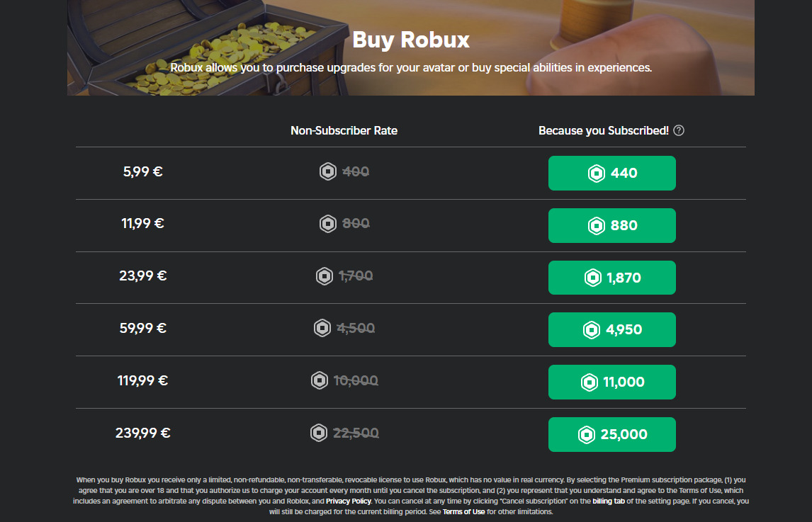This screenshot has height=522, width=812.
Task: Select the green 1,870 Robux button
Action: click(x=611, y=278)
